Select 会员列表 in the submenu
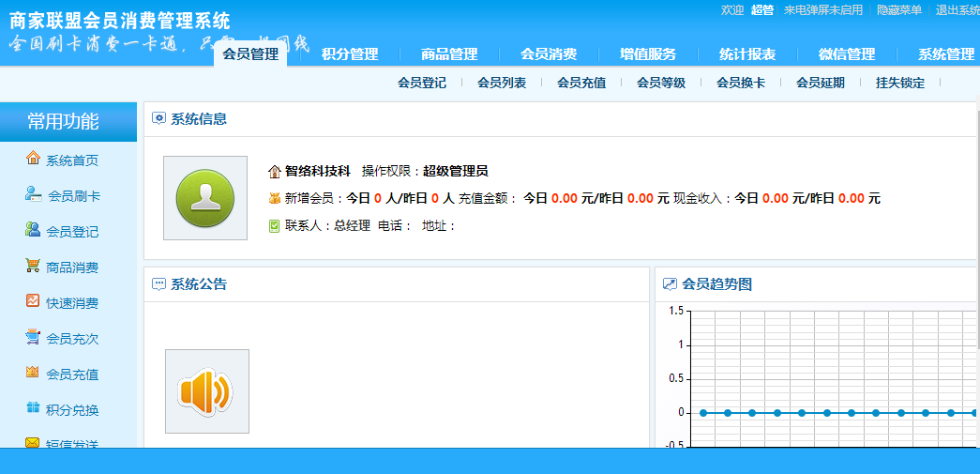 [x=502, y=83]
